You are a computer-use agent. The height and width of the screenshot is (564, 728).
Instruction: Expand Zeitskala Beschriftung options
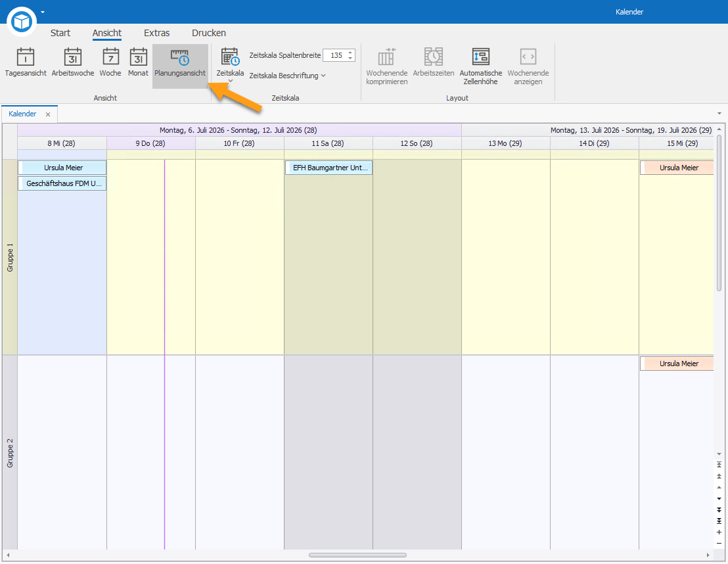pos(287,76)
